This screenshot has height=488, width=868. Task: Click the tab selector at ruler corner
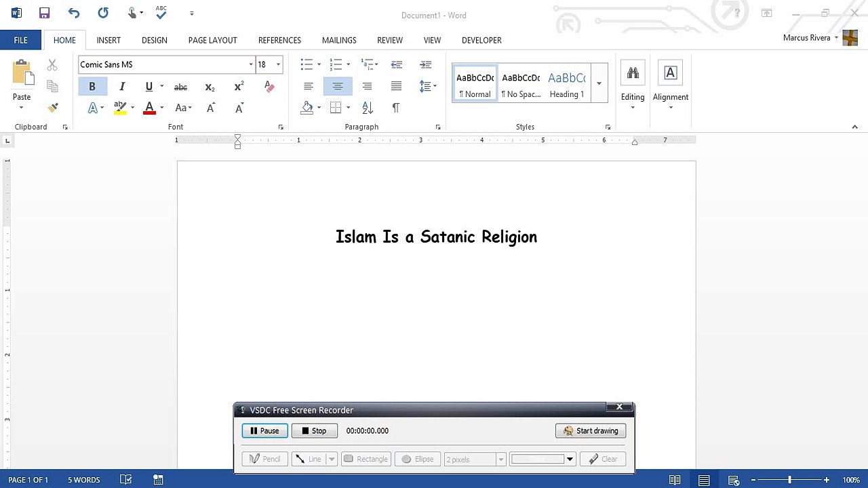click(x=7, y=140)
